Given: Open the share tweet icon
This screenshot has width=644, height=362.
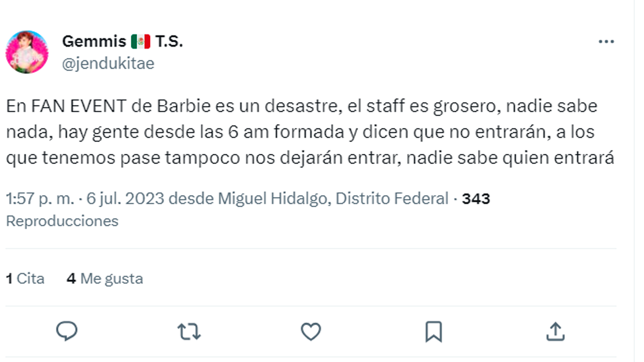Looking at the screenshot, I should [555, 331].
